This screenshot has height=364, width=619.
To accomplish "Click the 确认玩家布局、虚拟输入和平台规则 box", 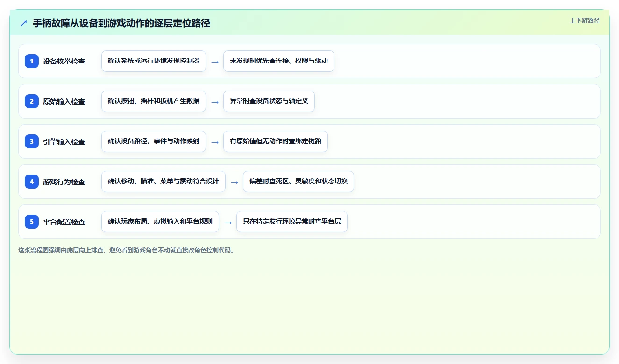I will click(160, 222).
